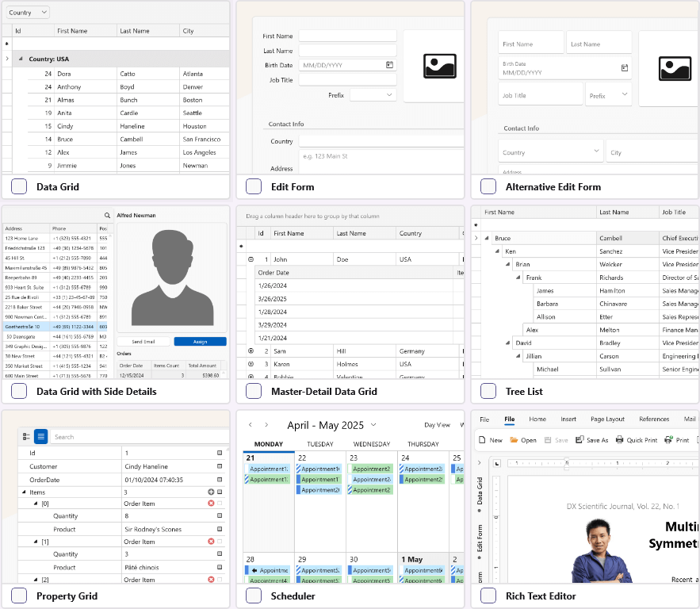Viewport: 700px width, 609px height.
Task: Check the Tree List checkbox
Action: 489,390
